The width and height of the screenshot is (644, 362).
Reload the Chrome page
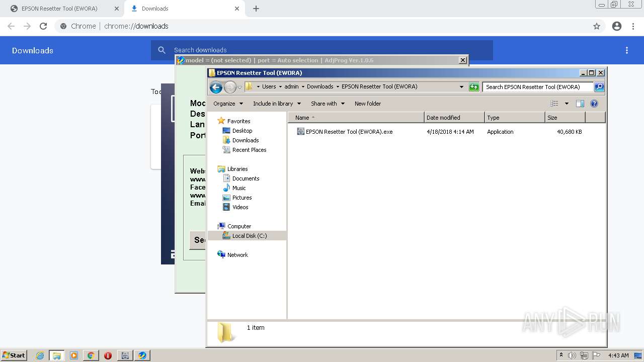[x=43, y=26]
